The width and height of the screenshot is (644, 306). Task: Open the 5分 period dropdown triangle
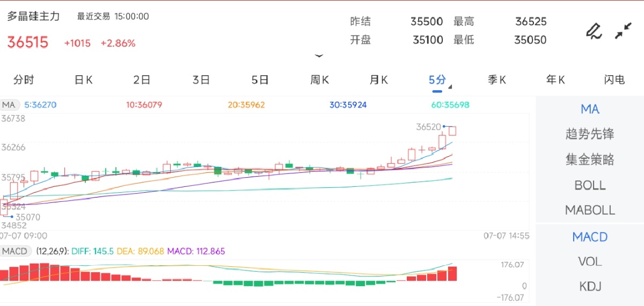pyautogui.click(x=450, y=86)
